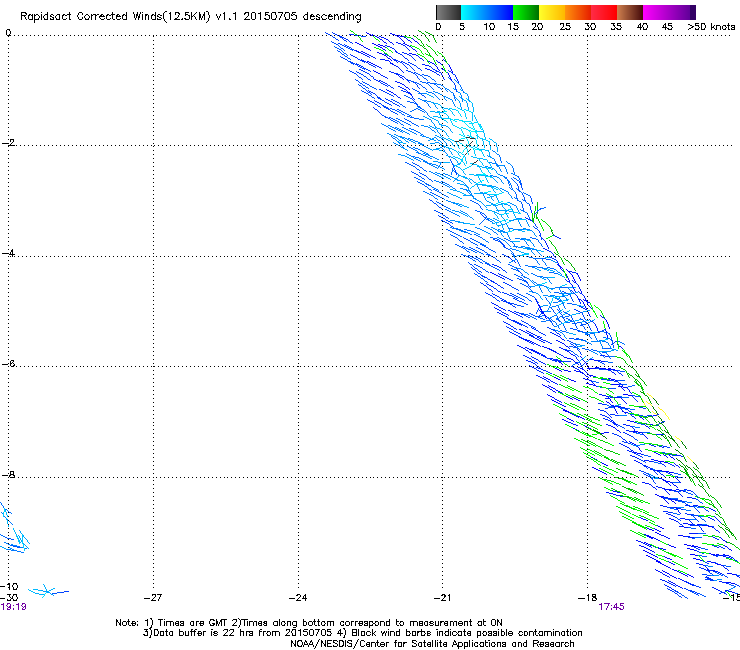Click the -18 longitude axis label
This screenshot has height=650, width=740.
(588, 598)
